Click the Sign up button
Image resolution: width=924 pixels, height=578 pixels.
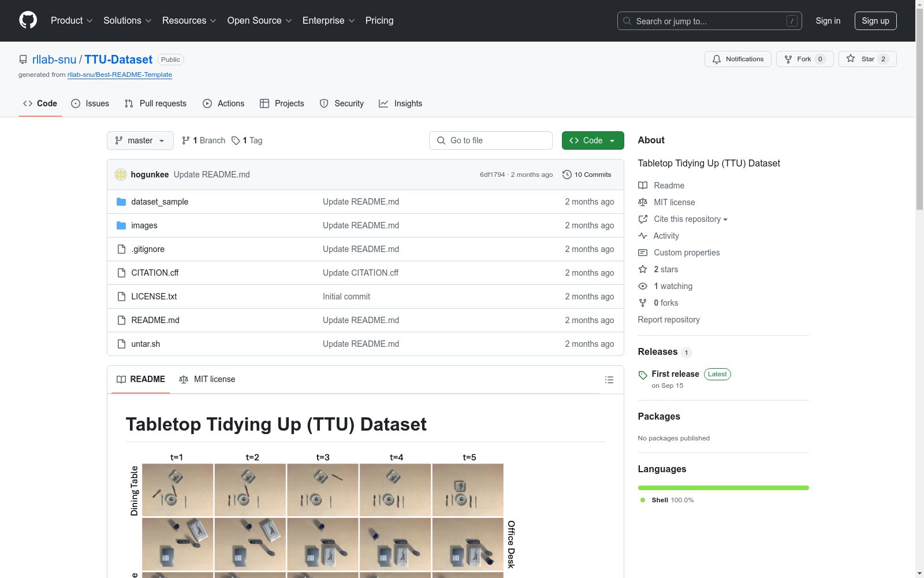875,21
